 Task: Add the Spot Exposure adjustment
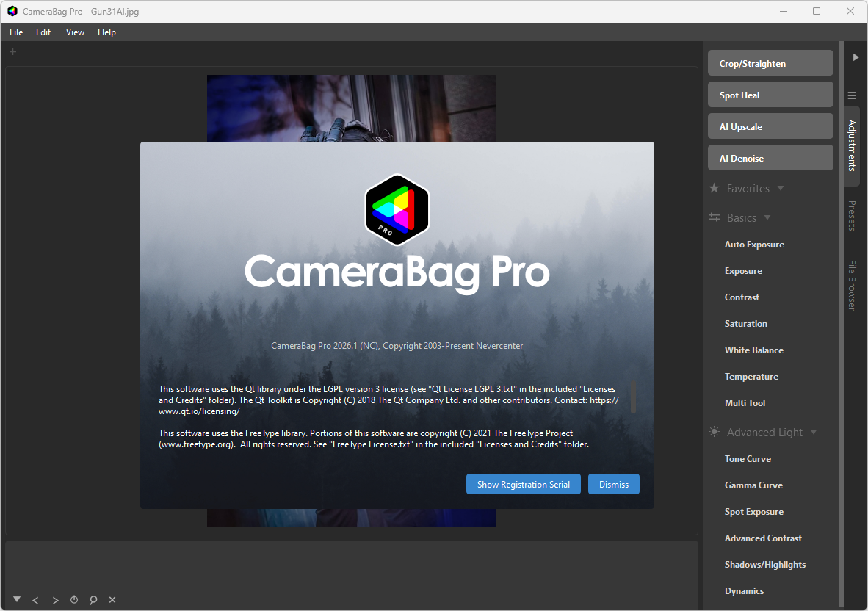pos(753,511)
